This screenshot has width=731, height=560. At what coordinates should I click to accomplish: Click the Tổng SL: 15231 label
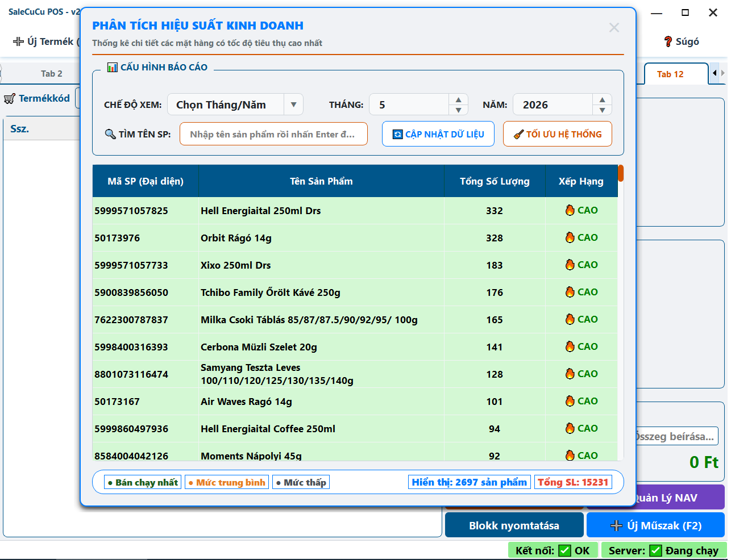click(573, 482)
